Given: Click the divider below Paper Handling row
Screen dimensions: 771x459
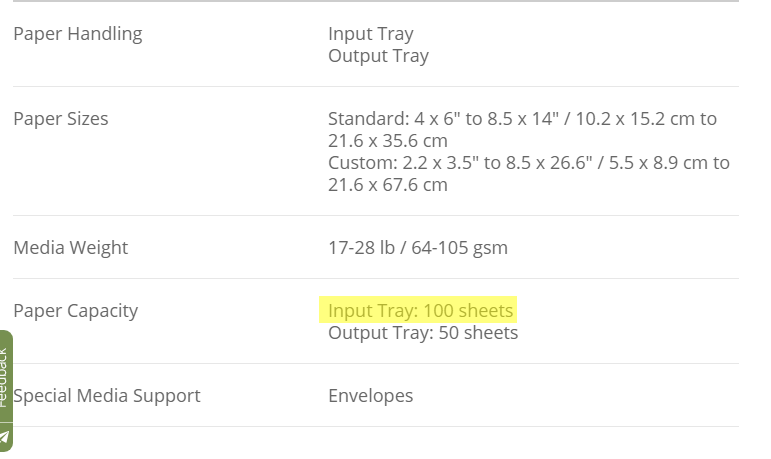Looking at the screenshot, I should point(376,87).
